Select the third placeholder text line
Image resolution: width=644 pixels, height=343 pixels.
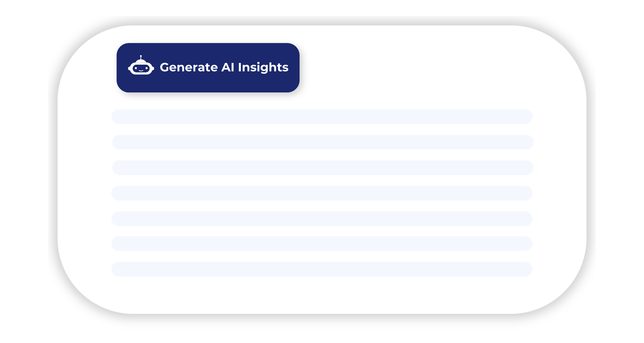point(323,168)
